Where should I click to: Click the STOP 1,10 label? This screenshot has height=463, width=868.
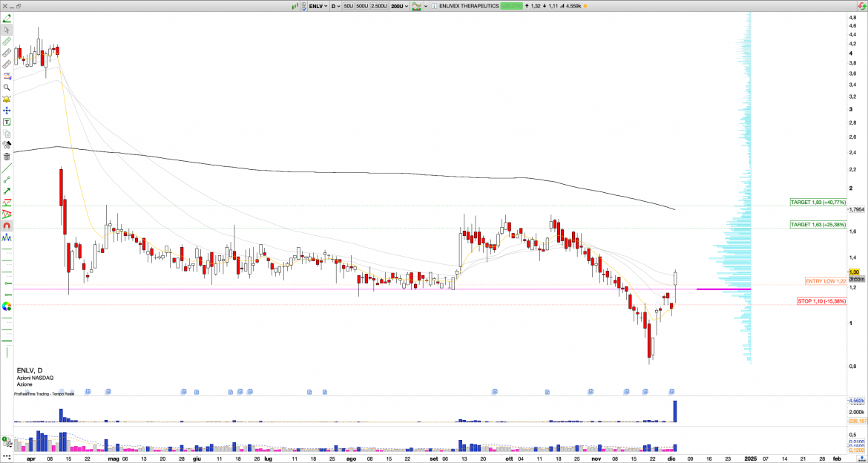point(821,301)
